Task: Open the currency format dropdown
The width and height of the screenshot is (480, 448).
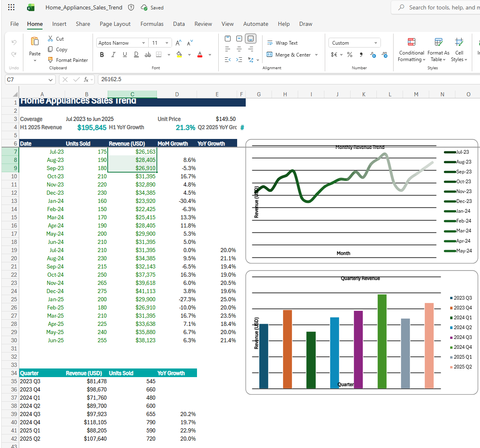Action: 341,55
